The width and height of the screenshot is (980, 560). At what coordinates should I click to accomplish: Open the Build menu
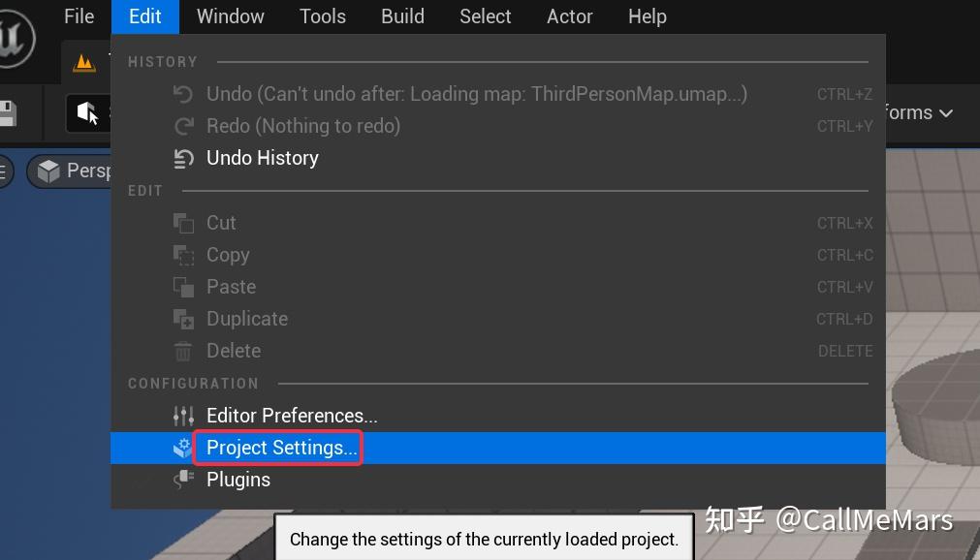402,16
